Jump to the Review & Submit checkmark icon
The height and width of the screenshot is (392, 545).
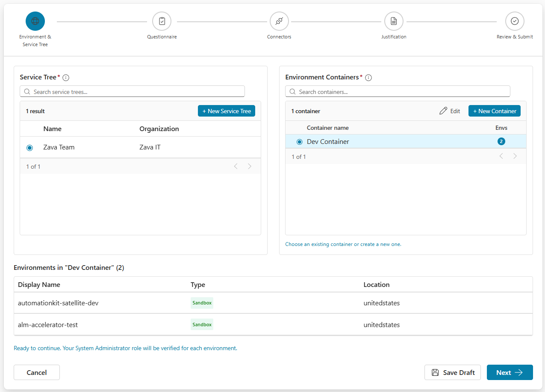(515, 21)
